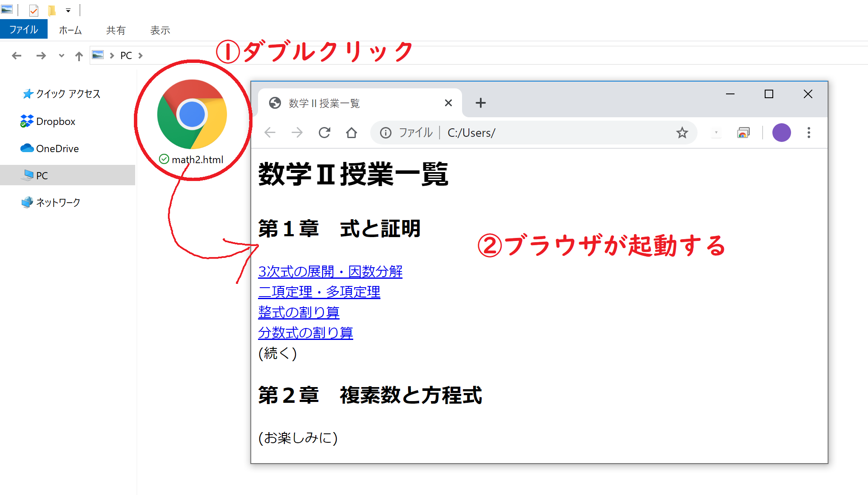Open the math2.html Chrome file icon

(192, 114)
